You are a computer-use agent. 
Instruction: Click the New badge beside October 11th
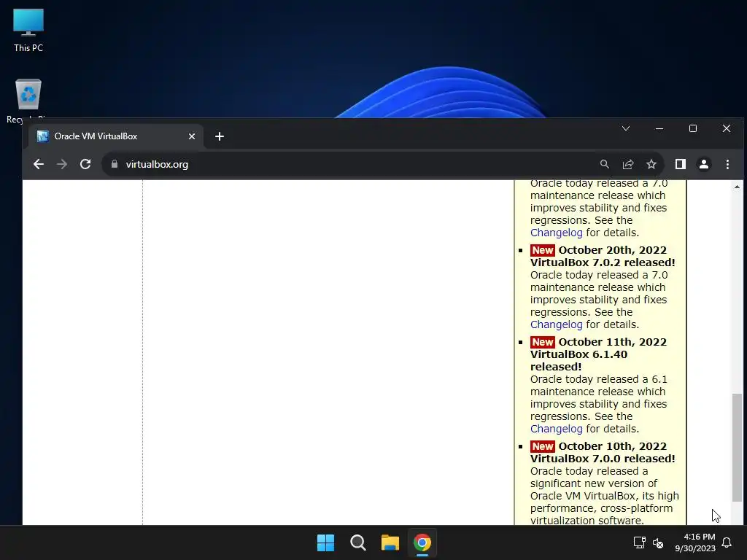543,343
